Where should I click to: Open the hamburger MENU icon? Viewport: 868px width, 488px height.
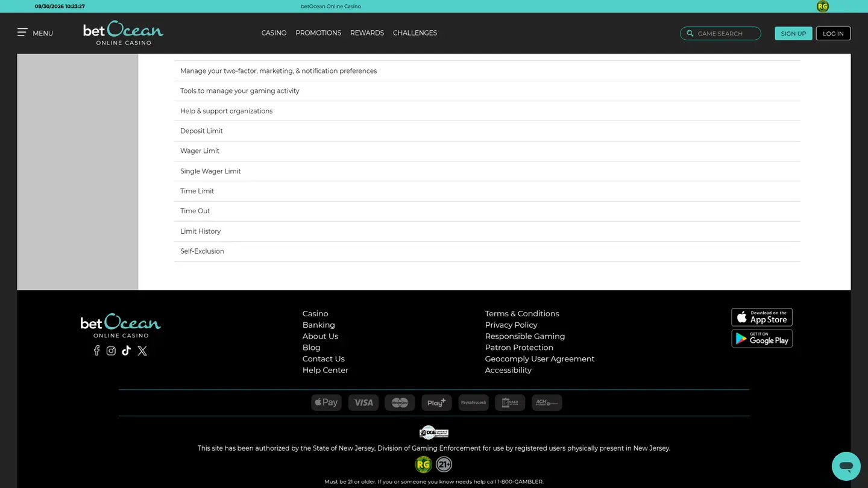click(22, 33)
